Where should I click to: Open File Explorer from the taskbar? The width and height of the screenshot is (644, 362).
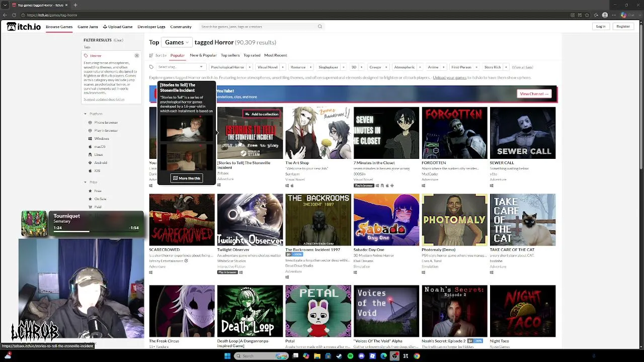tap(317, 356)
